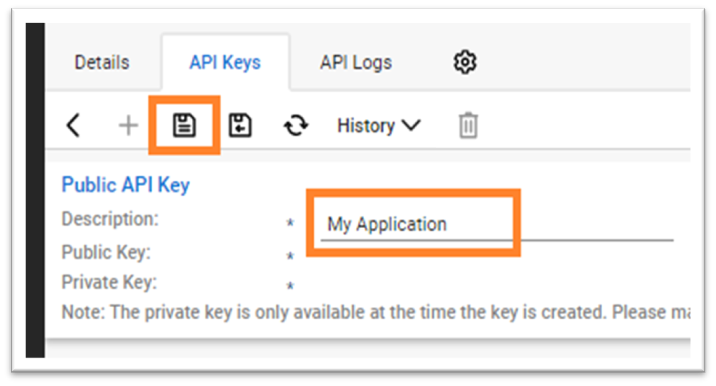
Task: Click the My Application description field
Action: coord(497,224)
